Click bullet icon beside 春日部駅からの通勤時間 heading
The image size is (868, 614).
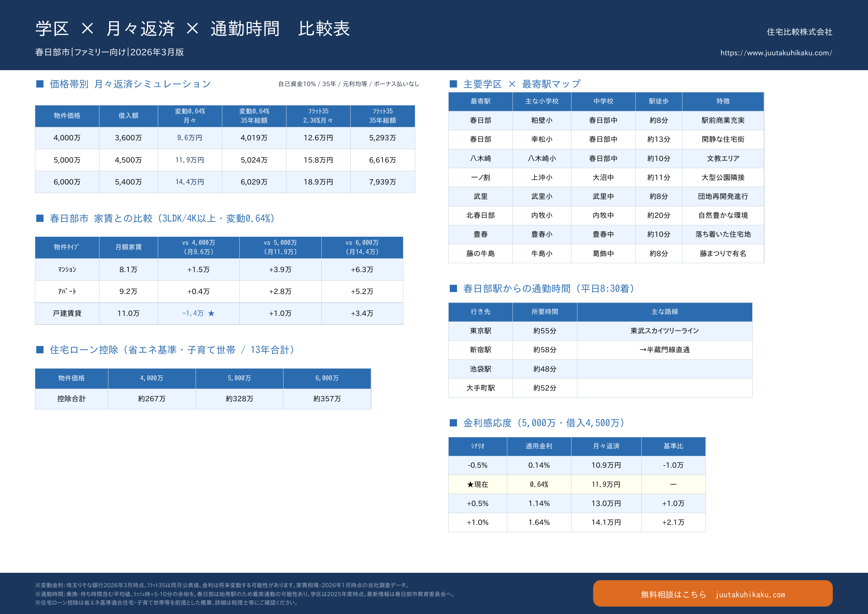(x=453, y=288)
